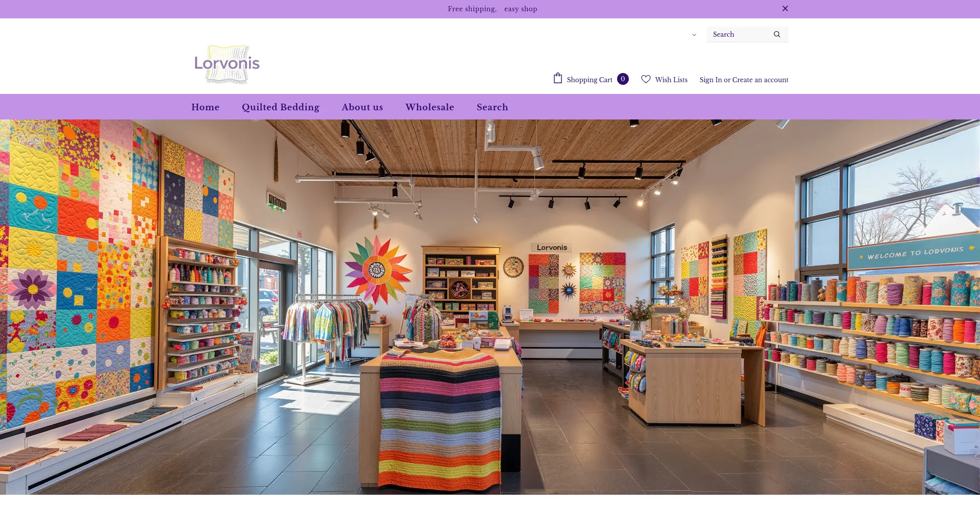This screenshot has width=980, height=507.
Task: Click the Shopping Cart link
Action: 590,80
